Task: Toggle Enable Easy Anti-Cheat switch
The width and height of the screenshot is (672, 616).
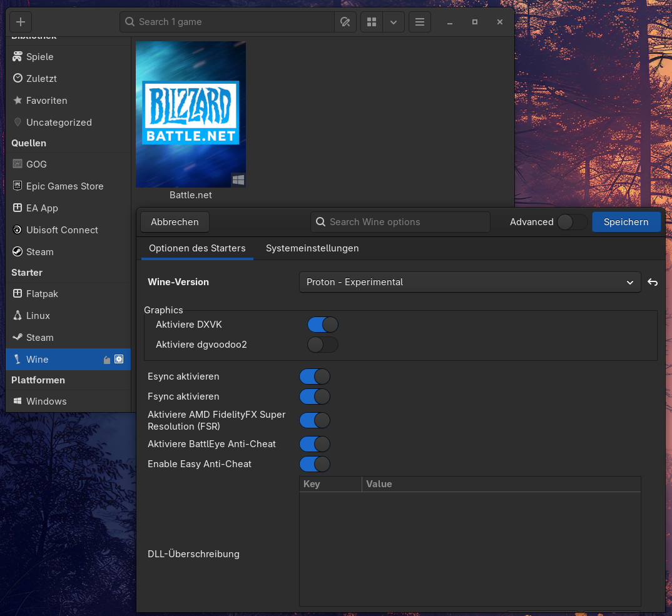Action: (x=315, y=464)
